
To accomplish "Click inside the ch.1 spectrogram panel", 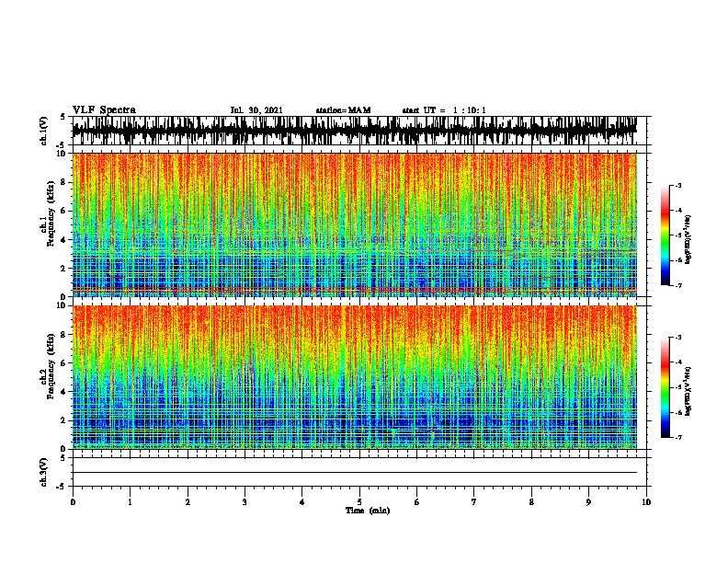I will [355, 224].
